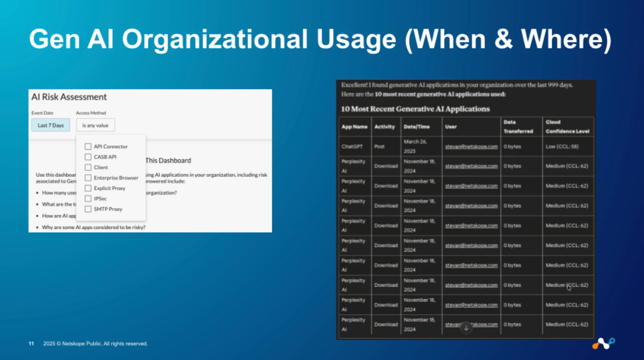Click the Netskope logo on the slide

click(x=604, y=343)
